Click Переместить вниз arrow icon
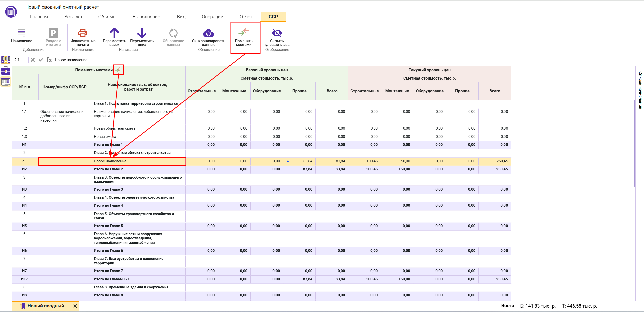 (142, 33)
